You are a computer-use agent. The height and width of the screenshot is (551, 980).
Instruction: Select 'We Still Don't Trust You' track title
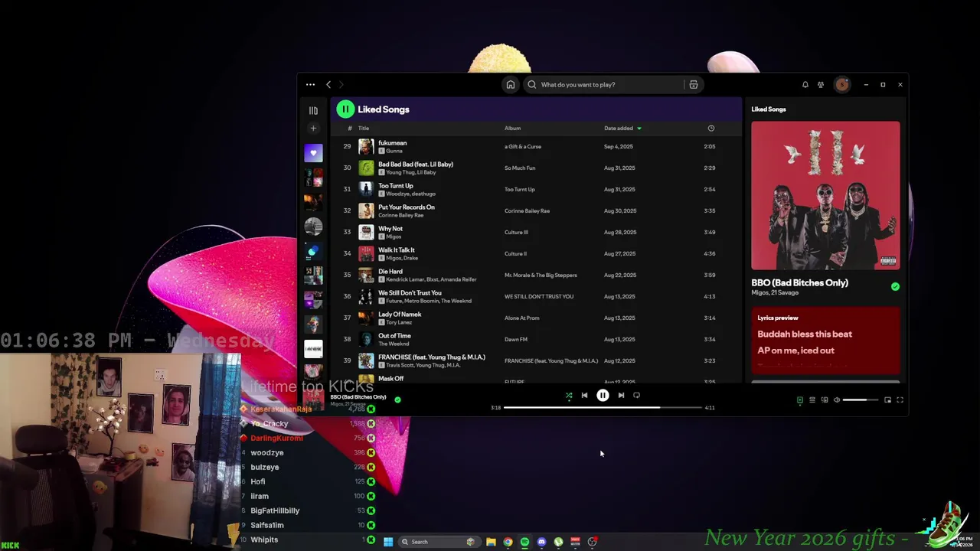410,293
